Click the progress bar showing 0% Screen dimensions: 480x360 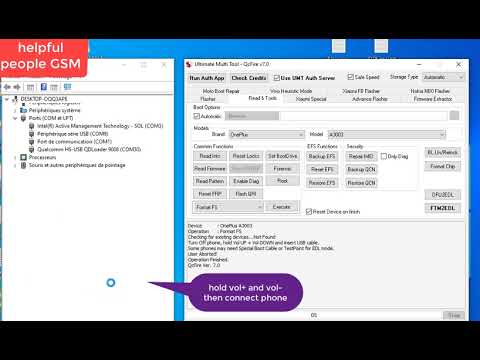(x=314, y=315)
